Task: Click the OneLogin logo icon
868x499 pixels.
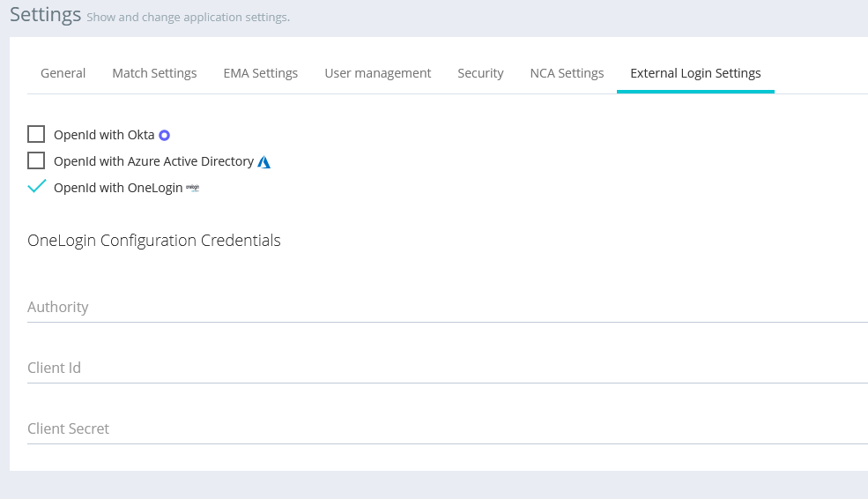Action: point(193,188)
